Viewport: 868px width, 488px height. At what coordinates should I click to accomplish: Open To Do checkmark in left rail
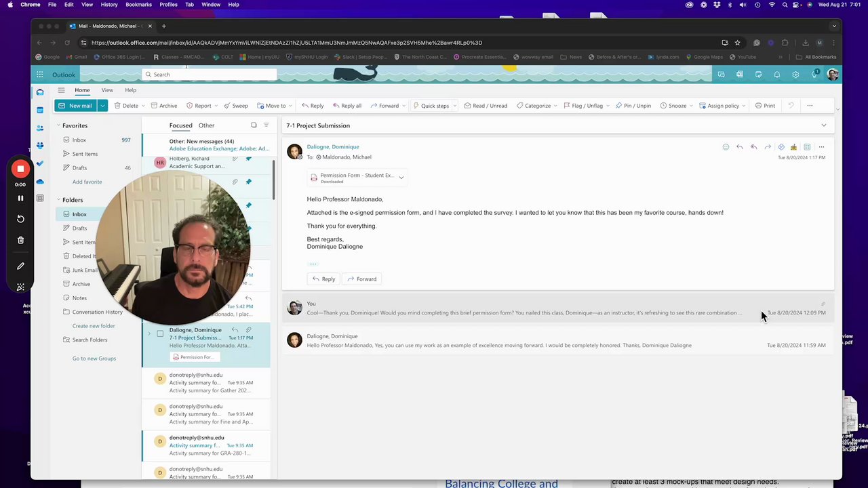(x=40, y=163)
